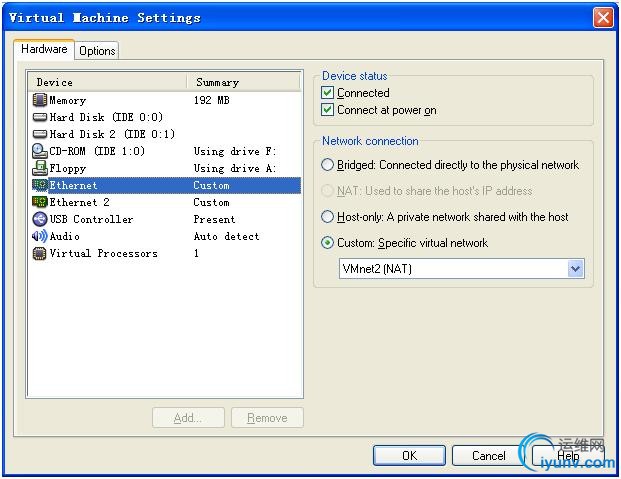Click the OK button
621x479 pixels.
(409, 456)
